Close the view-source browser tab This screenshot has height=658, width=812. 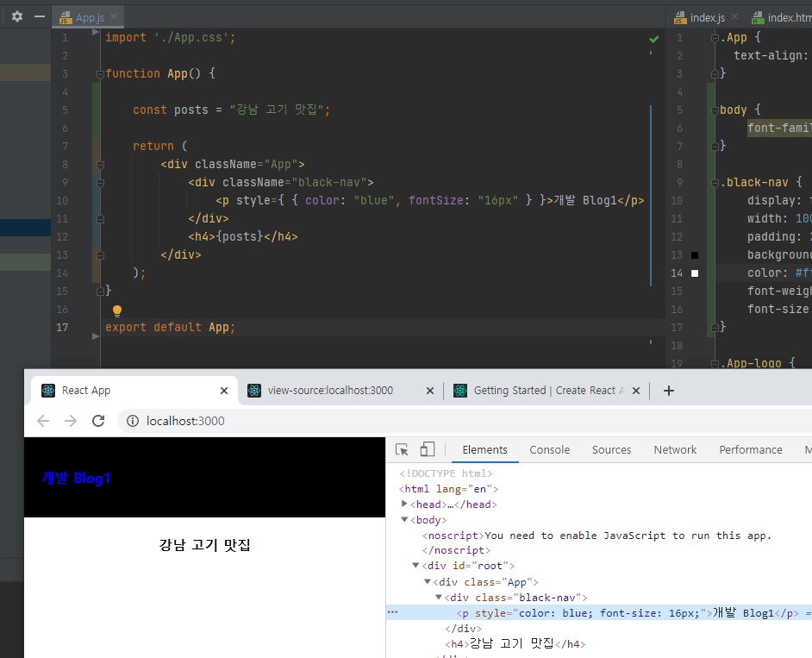click(430, 391)
